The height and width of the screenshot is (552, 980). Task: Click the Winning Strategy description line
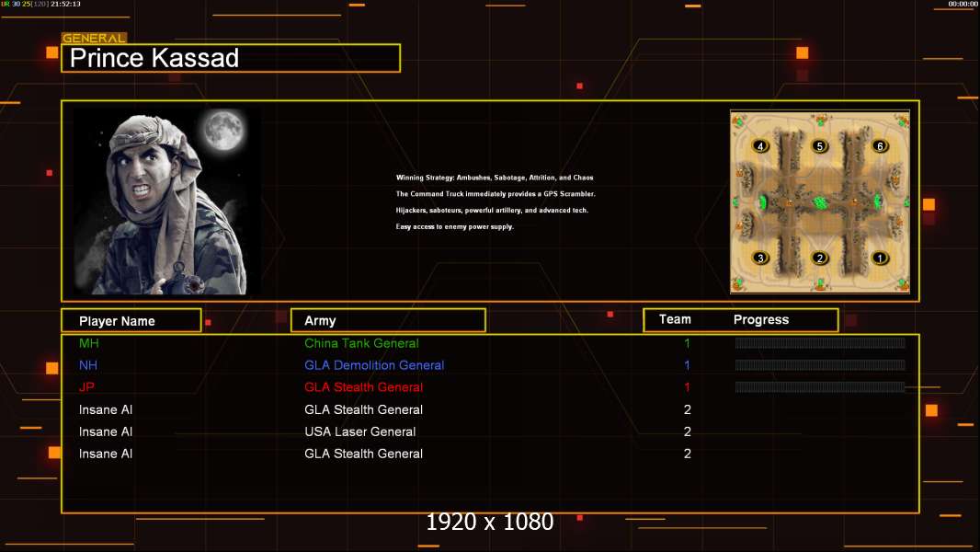(x=495, y=178)
